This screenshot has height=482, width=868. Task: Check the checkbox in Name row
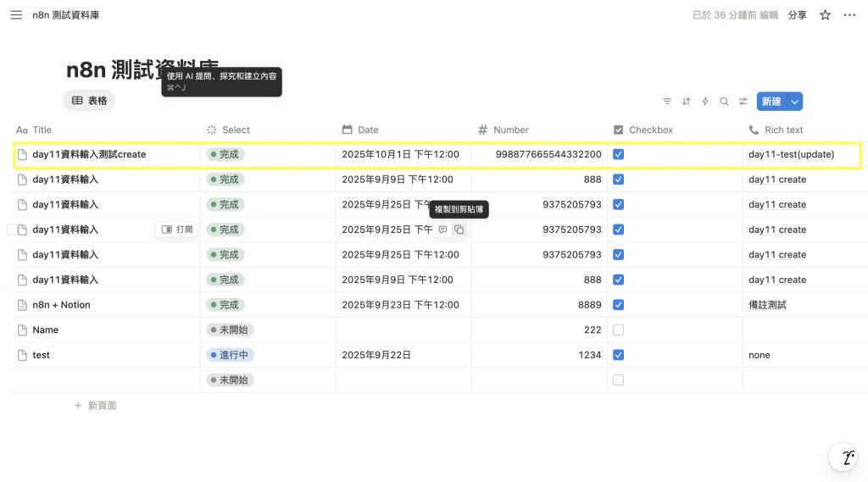pyautogui.click(x=618, y=330)
